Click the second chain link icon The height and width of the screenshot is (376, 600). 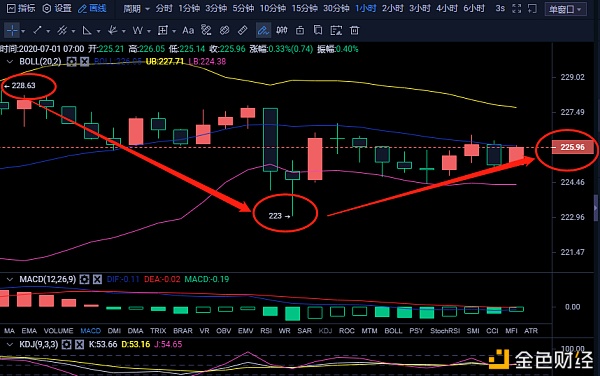click(225, 30)
